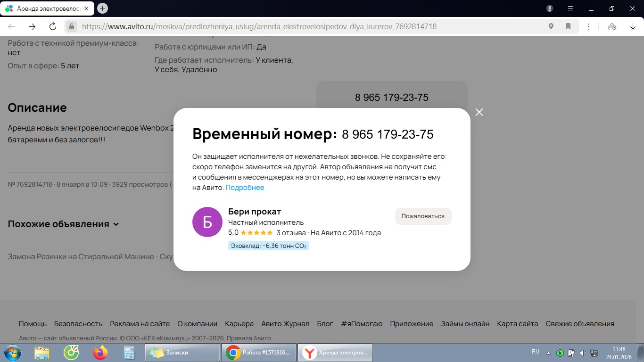Bookmark this page
644x362 pixels.
click(x=568, y=26)
